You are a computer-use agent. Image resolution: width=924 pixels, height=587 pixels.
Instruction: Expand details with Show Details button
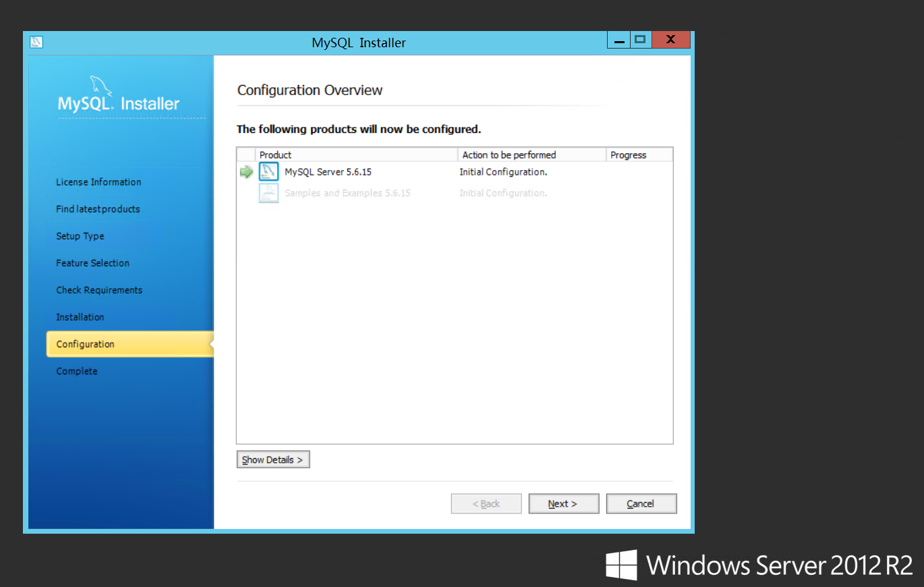pyautogui.click(x=273, y=459)
